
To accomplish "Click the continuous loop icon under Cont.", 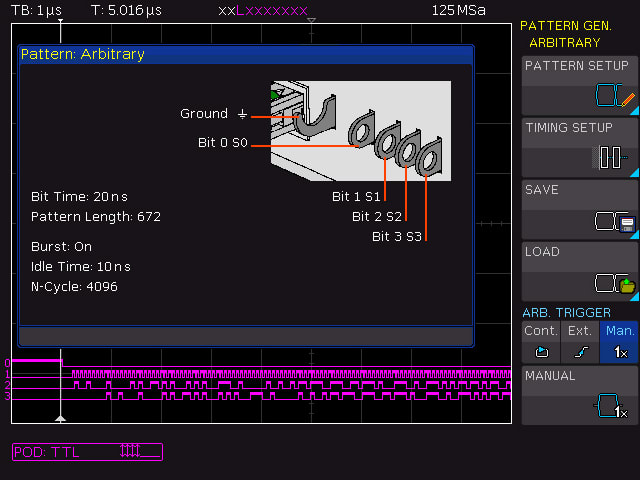I will coord(542,351).
